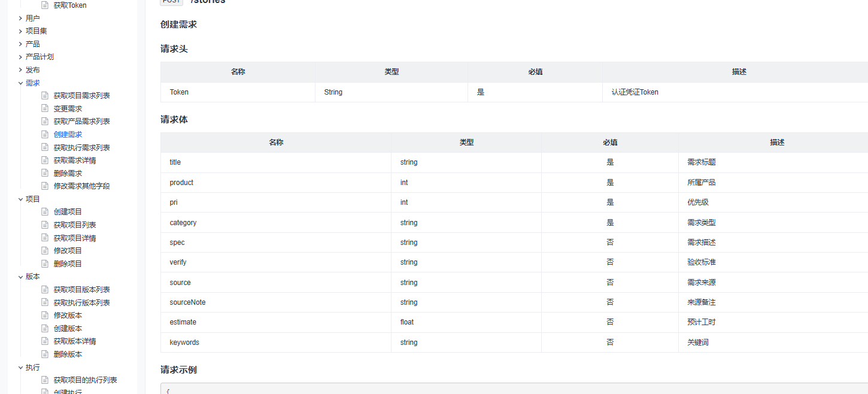Click document icon beside 删除项目
This screenshot has height=394, width=868.
tap(44, 263)
